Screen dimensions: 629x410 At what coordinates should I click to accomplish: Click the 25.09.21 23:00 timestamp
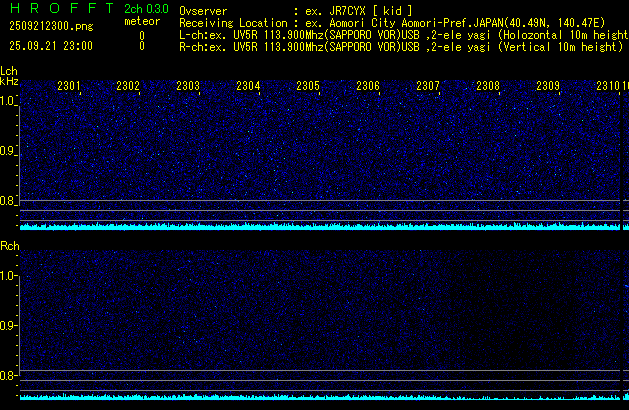[51, 46]
